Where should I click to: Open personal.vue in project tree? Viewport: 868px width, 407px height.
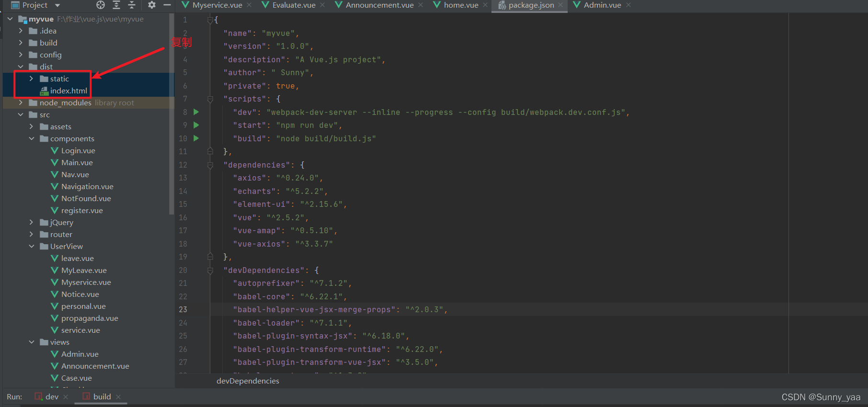pos(83,306)
